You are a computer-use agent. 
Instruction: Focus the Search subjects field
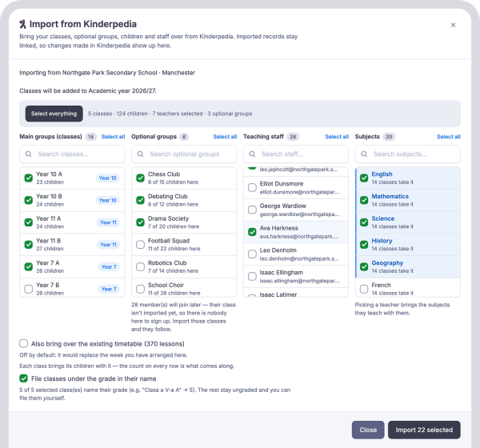click(407, 154)
